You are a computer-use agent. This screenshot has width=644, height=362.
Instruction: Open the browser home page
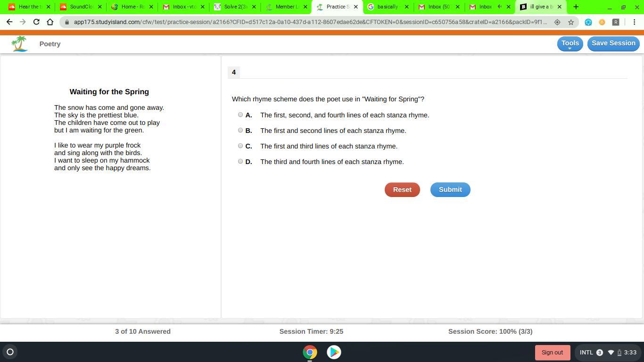[50, 22]
